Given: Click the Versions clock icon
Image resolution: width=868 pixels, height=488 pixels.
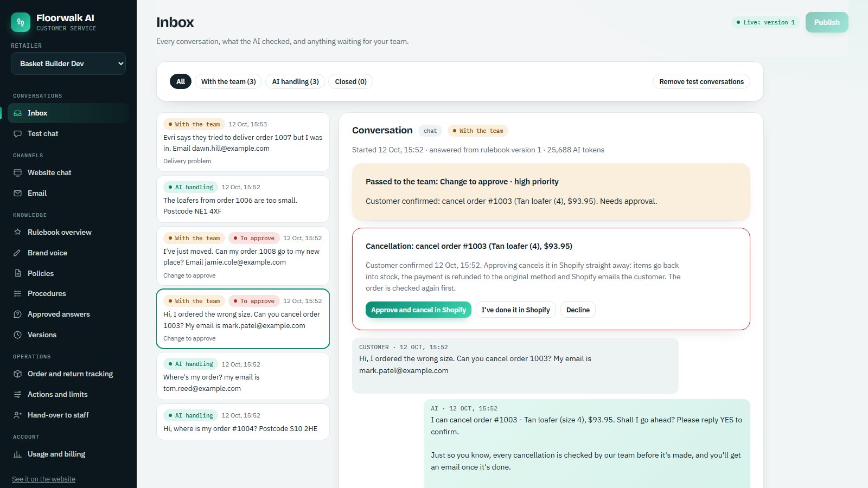Looking at the screenshot, I should coord(17,335).
